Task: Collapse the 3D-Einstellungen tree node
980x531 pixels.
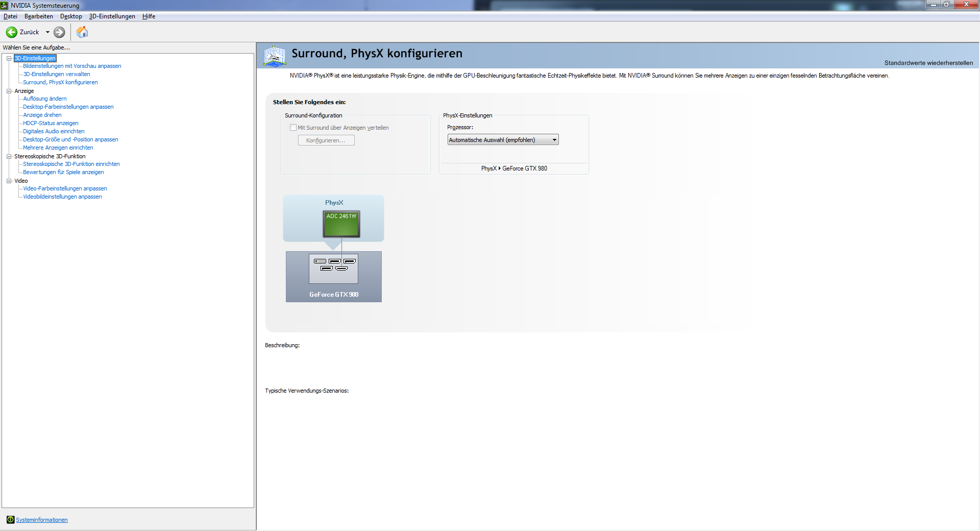Action: [x=9, y=58]
